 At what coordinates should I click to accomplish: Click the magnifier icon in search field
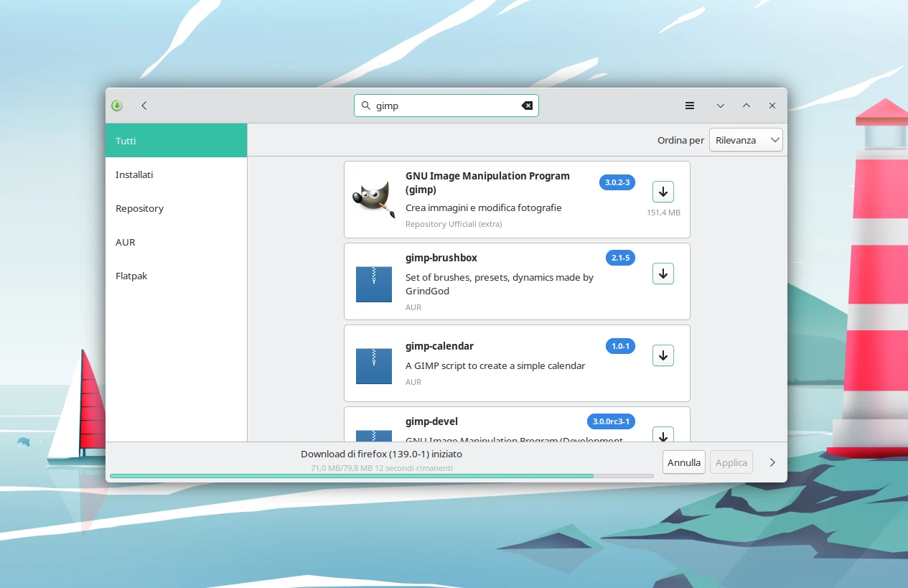click(x=365, y=106)
